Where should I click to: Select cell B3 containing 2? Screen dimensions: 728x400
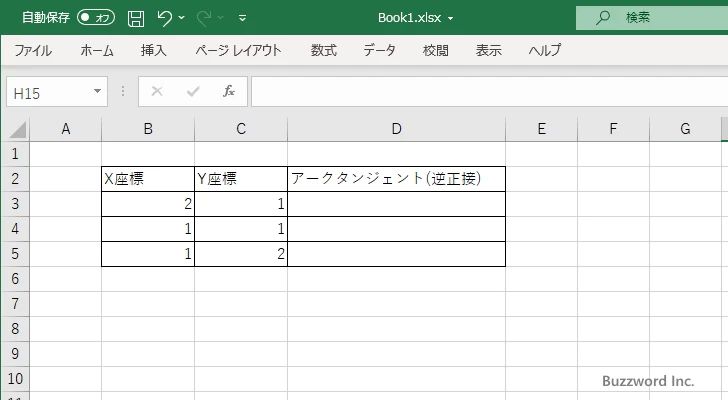[148, 204]
